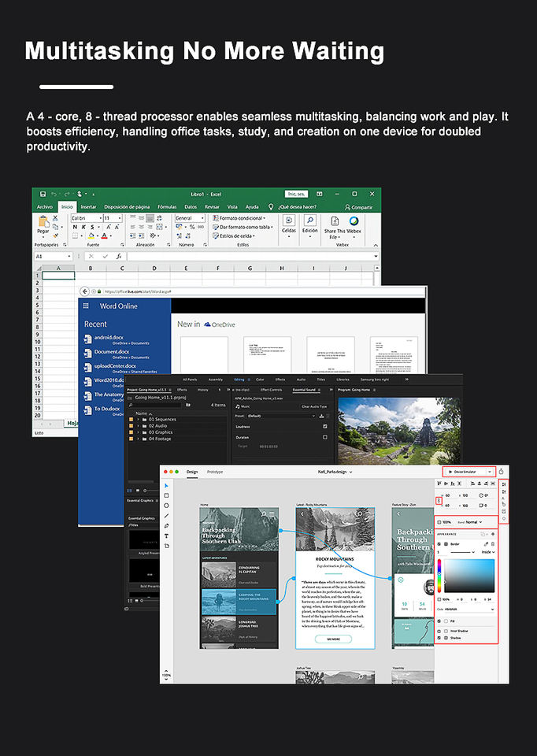The height and width of the screenshot is (756, 537).
Task: Click the Pegar paste icon in Excel
Action: click(x=43, y=222)
